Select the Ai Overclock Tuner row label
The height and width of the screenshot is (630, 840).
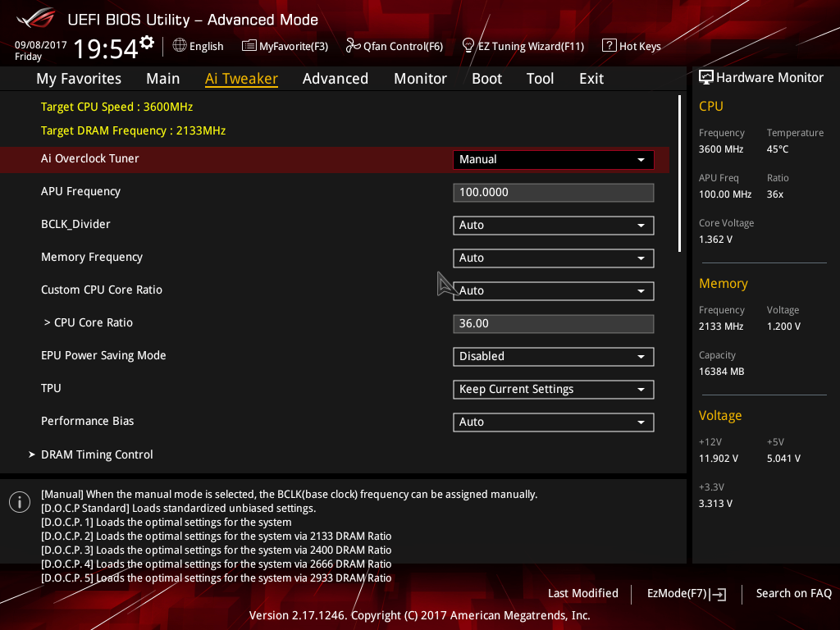point(90,158)
